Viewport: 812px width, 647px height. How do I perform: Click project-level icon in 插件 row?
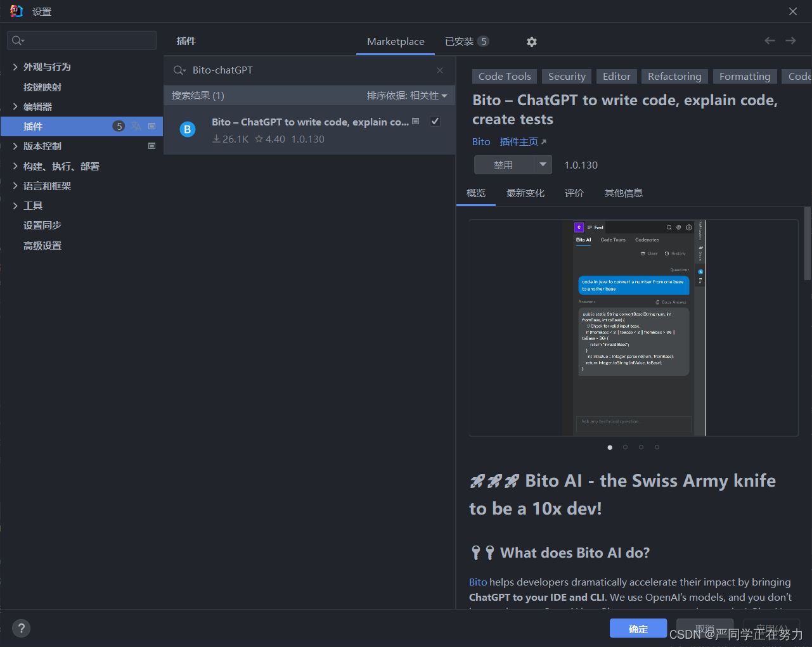[x=152, y=126]
